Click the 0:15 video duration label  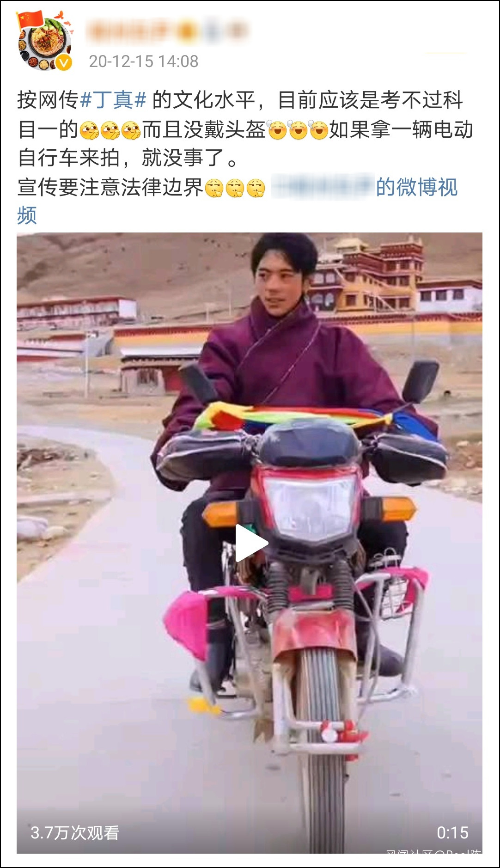coord(452,833)
